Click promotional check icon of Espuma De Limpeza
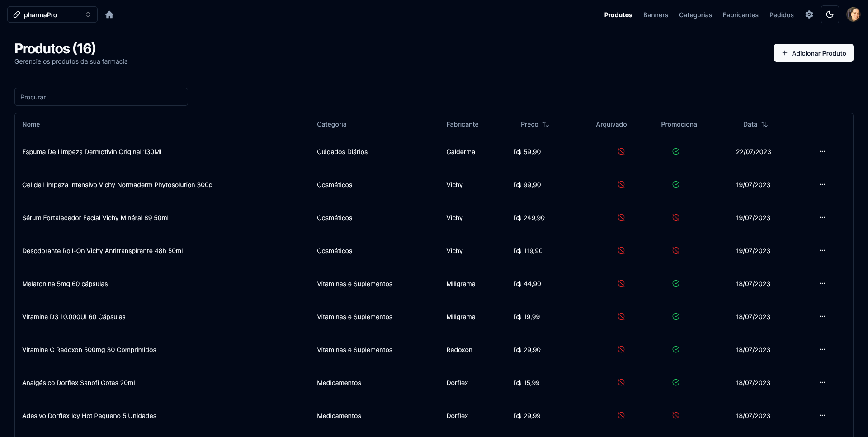The width and height of the screenshot is (868, 437). (x=676, y=151)
